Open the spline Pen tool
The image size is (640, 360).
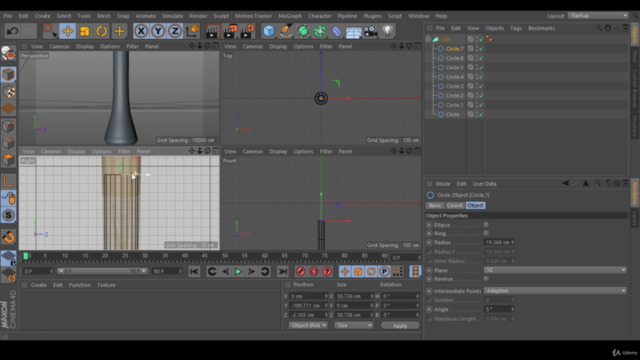click(x=286, y=31)
